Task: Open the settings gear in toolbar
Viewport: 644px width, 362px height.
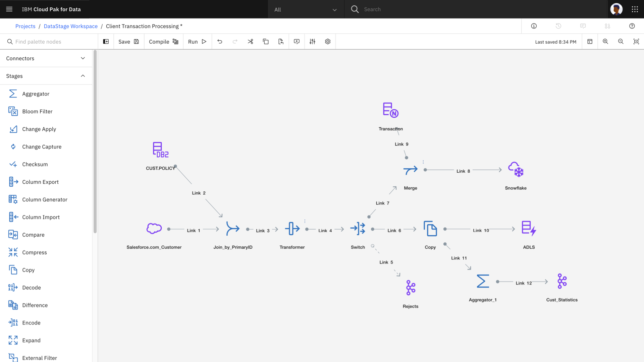Action: pyautogui.click(x=328, y=42)
